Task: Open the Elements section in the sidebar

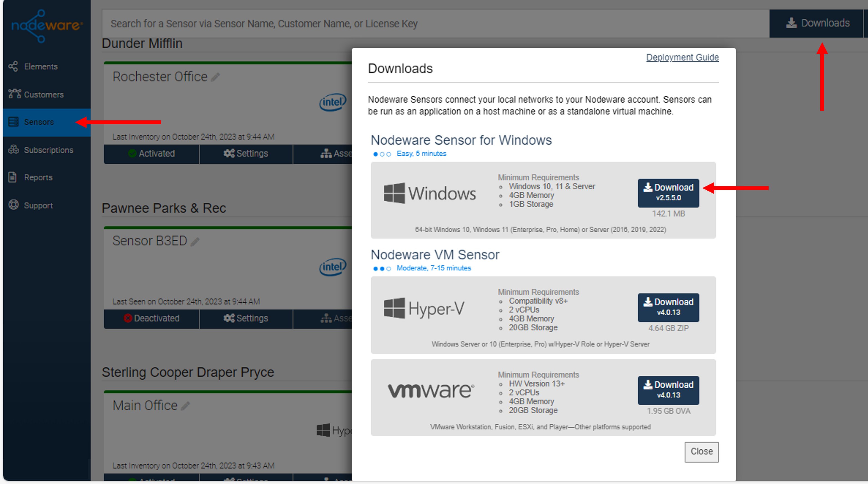Action: (40, 66)
